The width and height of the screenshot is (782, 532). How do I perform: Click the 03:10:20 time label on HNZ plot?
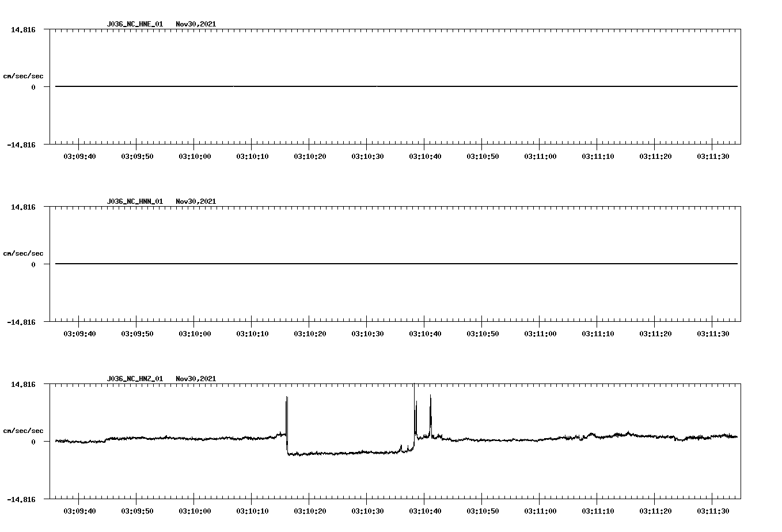[x=310, y=511]
